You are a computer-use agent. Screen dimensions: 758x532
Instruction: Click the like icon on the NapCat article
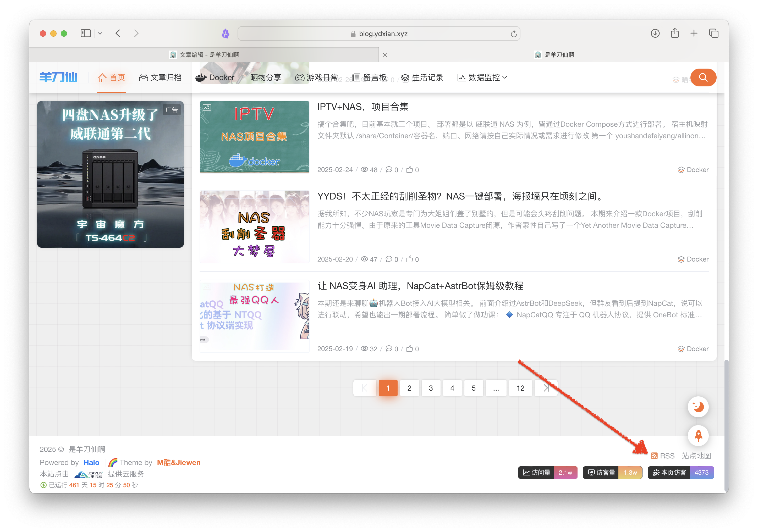coord(409,349)
